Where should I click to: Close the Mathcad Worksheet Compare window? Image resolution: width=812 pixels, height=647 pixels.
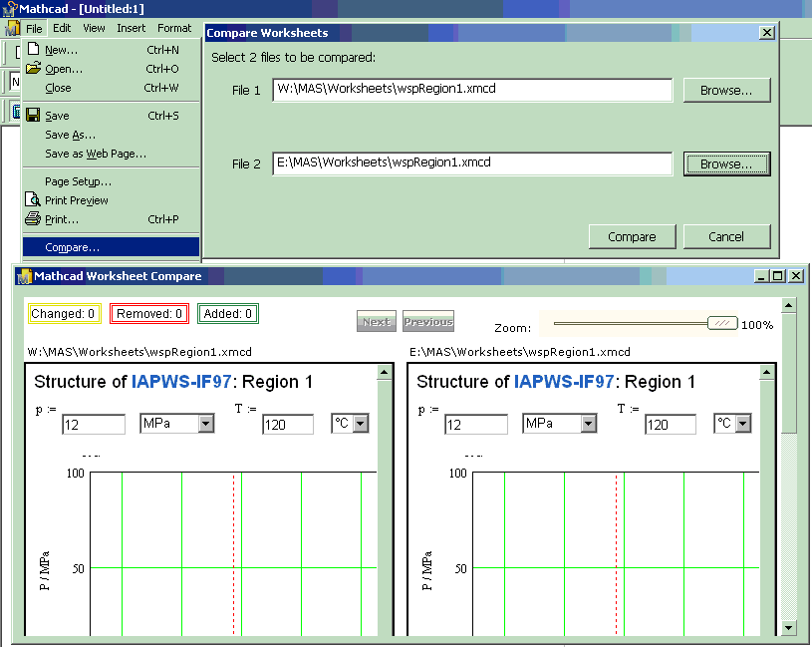(796, 276)
